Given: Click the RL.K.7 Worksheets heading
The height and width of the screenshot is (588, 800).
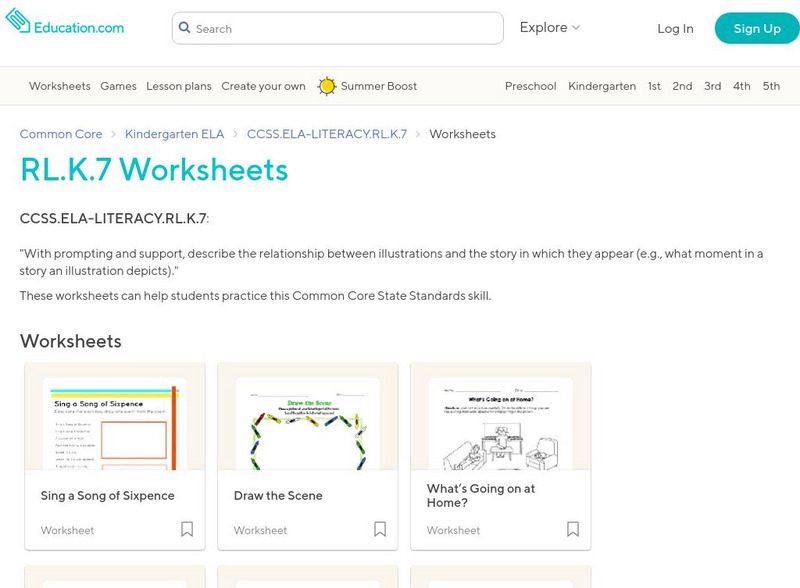Looking at the screenshot, I should [x=154, y=169].
